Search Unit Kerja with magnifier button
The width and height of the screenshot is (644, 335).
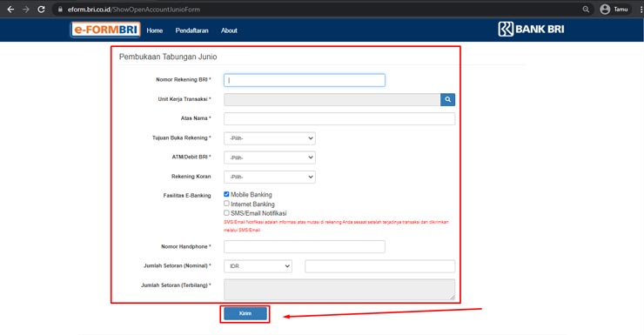pyautogui.click(x=447, y=99)
